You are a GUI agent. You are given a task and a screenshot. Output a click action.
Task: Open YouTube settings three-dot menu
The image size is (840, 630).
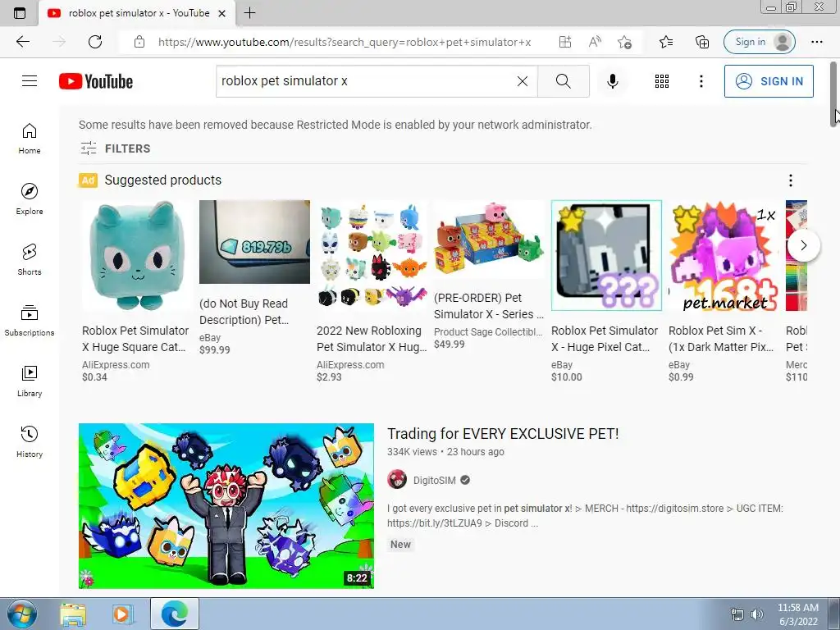[x=701, y=81]
